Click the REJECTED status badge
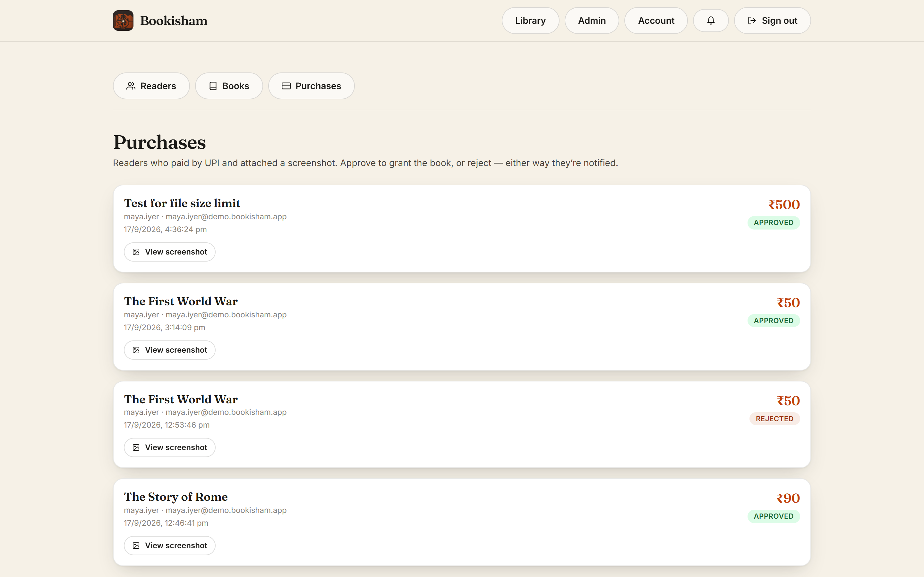Viewport: 924px width, 577px height. [x=774, y=419]
